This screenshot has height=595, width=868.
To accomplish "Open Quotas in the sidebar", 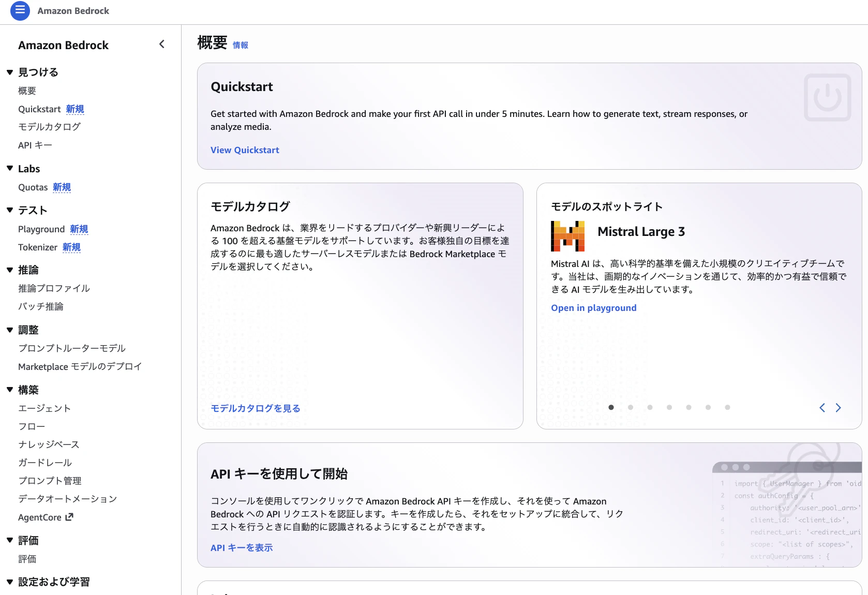I will 33,187.
